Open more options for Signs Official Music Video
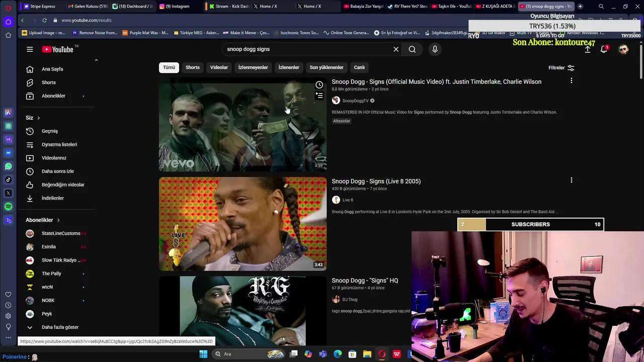The width and height of the screenshot is (644, 362). pyautogui.click(x=571, y=81)
